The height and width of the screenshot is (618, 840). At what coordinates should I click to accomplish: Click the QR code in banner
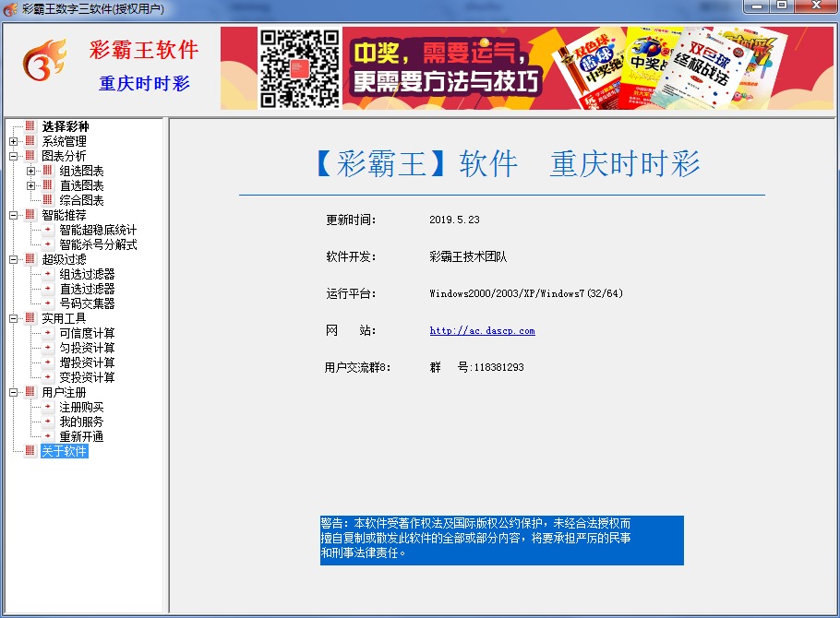coord(300,68)
